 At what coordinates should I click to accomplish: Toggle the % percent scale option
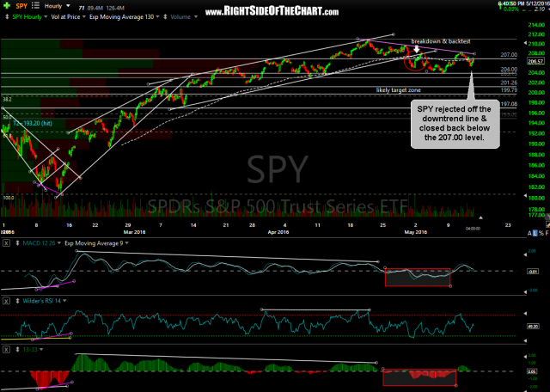pos(541,233)
